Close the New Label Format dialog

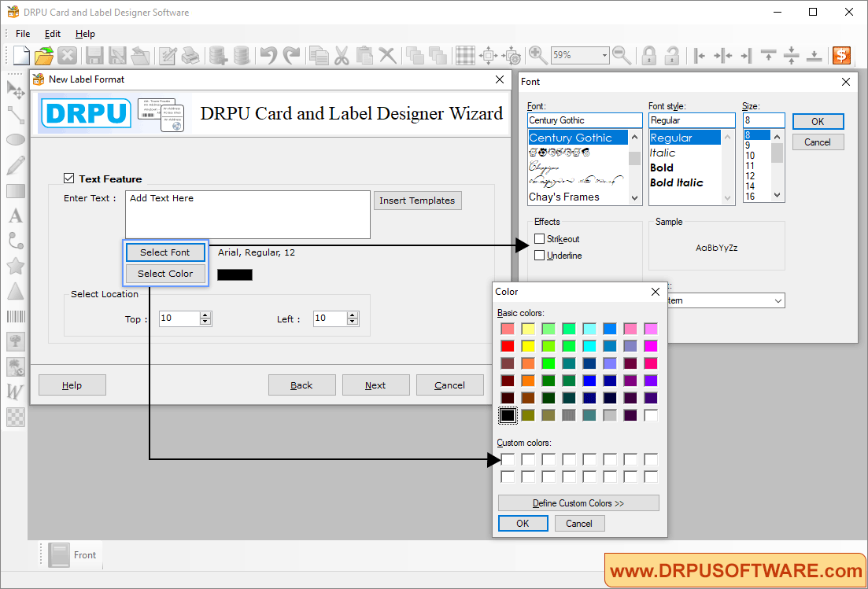click(500, 79)
